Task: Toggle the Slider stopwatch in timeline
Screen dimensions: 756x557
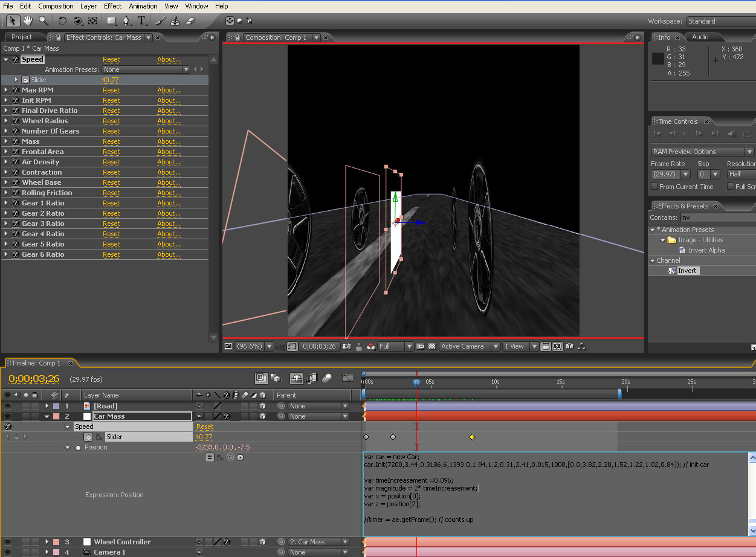Action: click(88, 437)
